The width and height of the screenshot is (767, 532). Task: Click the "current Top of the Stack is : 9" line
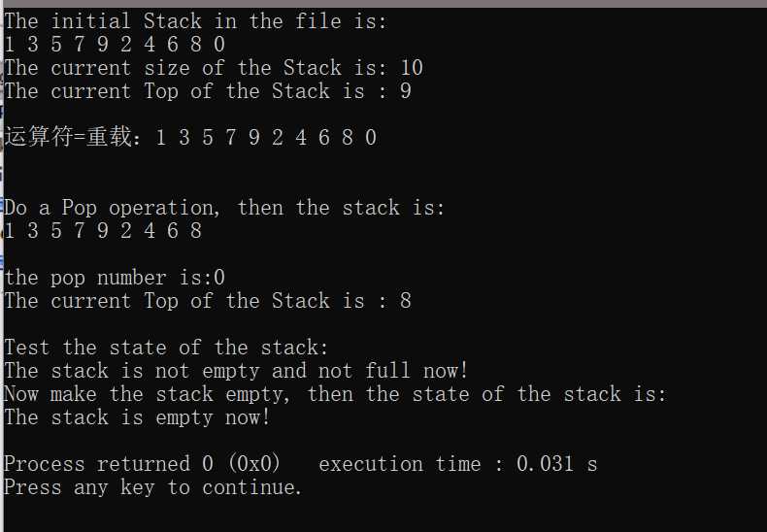[208, 91]
